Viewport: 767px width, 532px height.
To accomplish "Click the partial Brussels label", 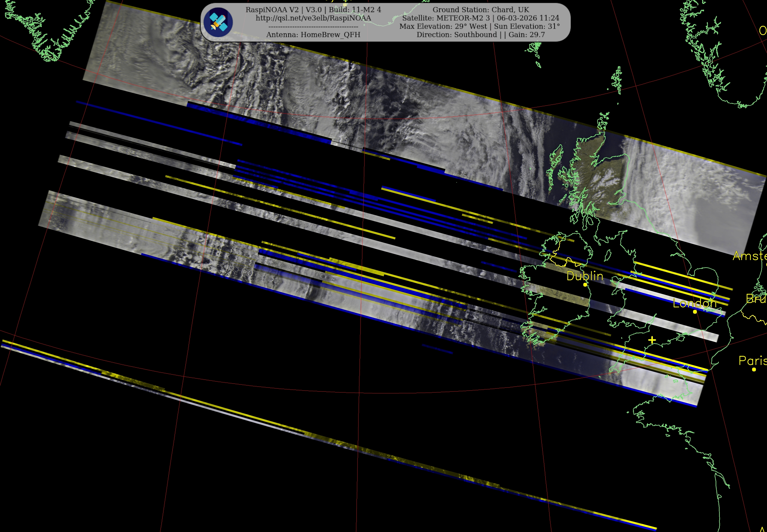I will click(x=756, y=298).
